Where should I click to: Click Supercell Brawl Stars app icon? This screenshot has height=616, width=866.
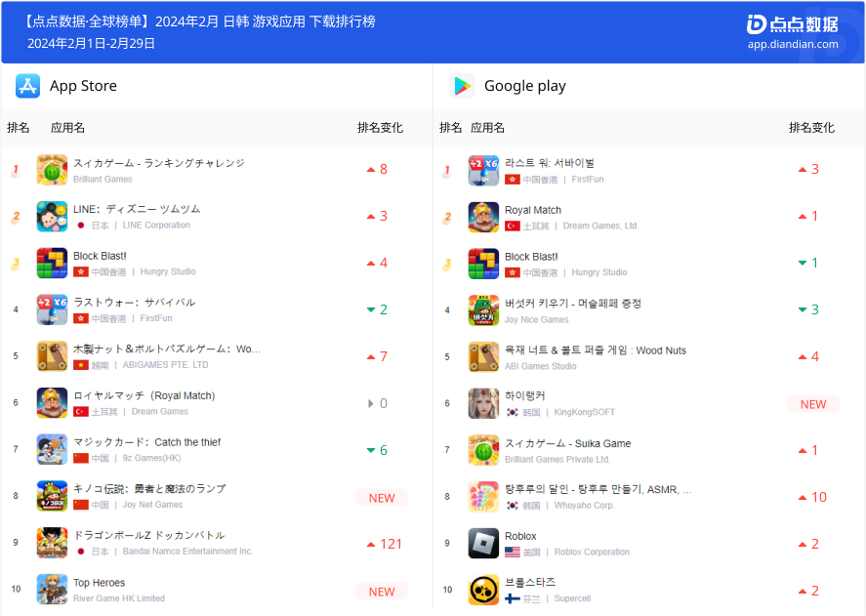pyautogui.click(x=483, y=590)
